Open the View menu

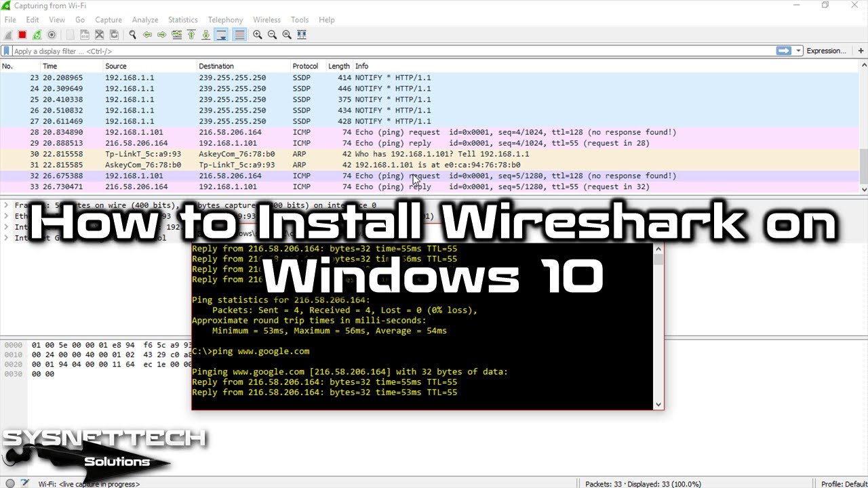click(x=57, y=20)
